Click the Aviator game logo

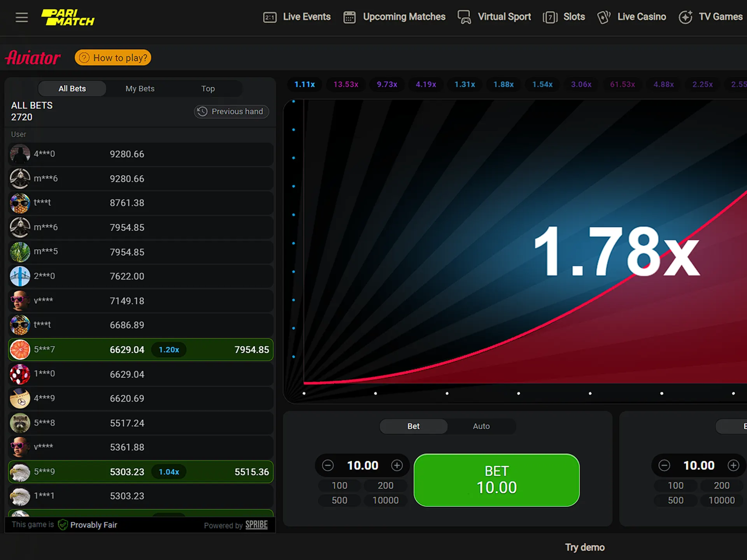pos(33,58)
